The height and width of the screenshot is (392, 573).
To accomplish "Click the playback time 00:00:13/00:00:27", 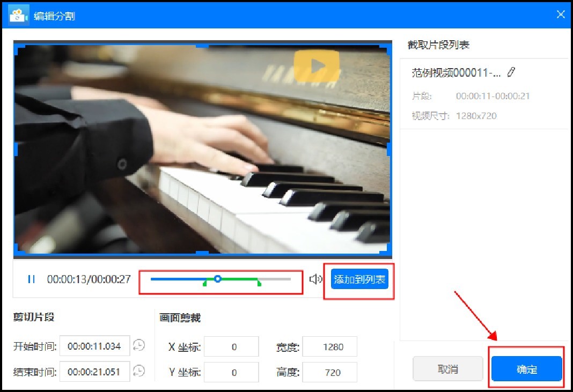I will [89, 279].
